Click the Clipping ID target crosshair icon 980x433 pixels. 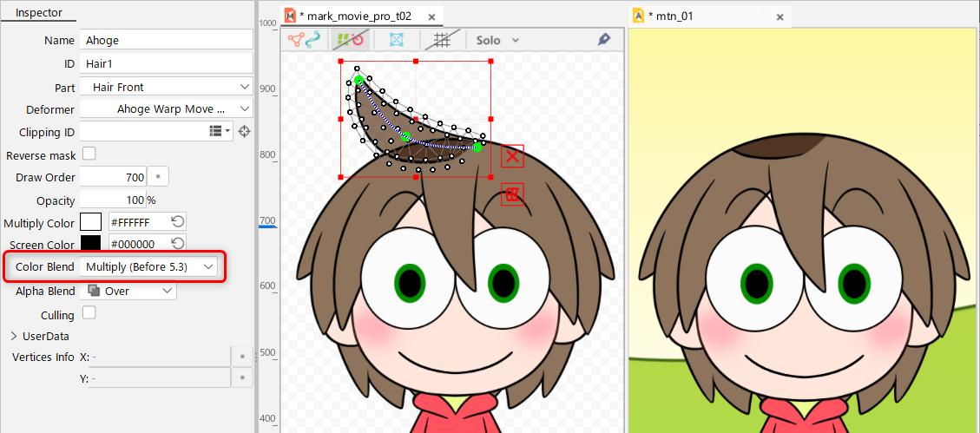[x=245, y=131]
